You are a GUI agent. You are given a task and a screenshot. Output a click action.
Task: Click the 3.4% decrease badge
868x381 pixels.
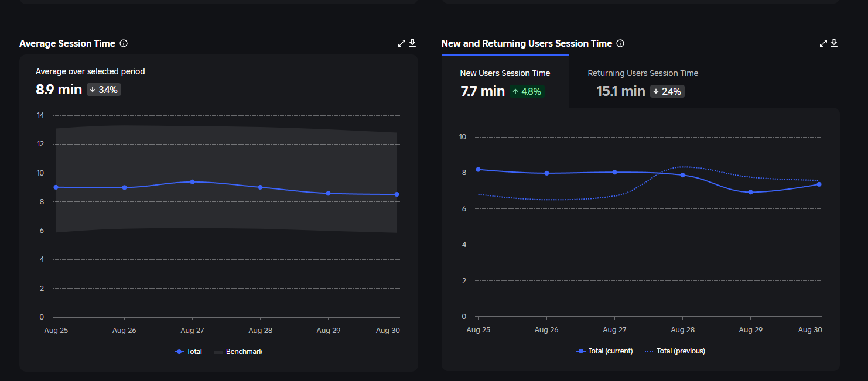tap(104, 90)
